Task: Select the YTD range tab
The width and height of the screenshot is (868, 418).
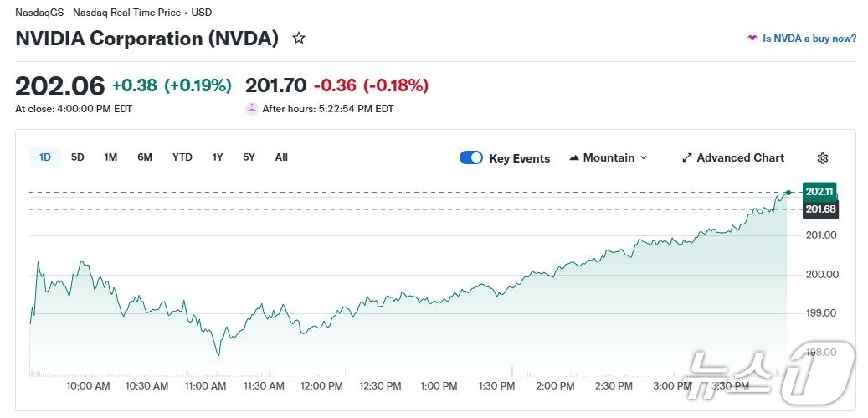Action: 182,157
